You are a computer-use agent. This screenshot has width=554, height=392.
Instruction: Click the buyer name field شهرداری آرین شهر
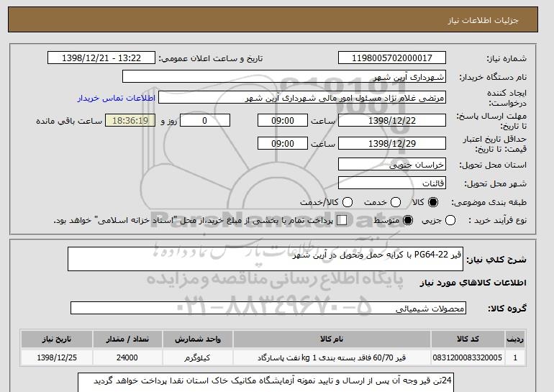[284, 77]
